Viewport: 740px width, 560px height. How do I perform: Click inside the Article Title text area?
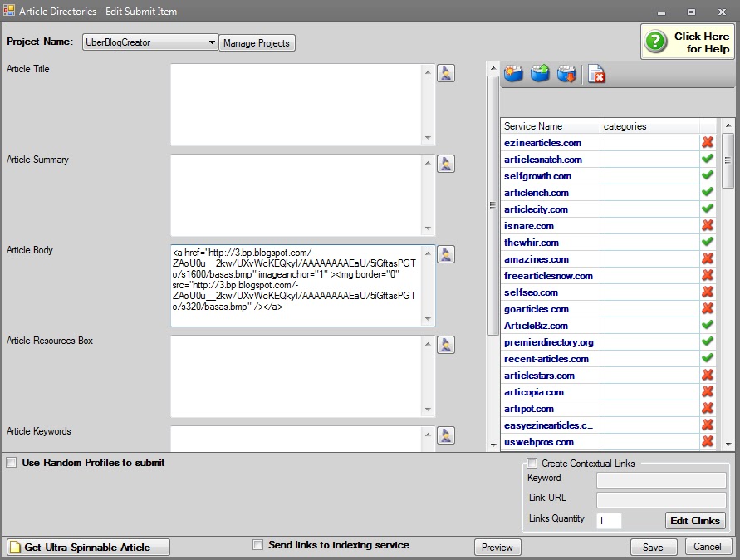296,105
